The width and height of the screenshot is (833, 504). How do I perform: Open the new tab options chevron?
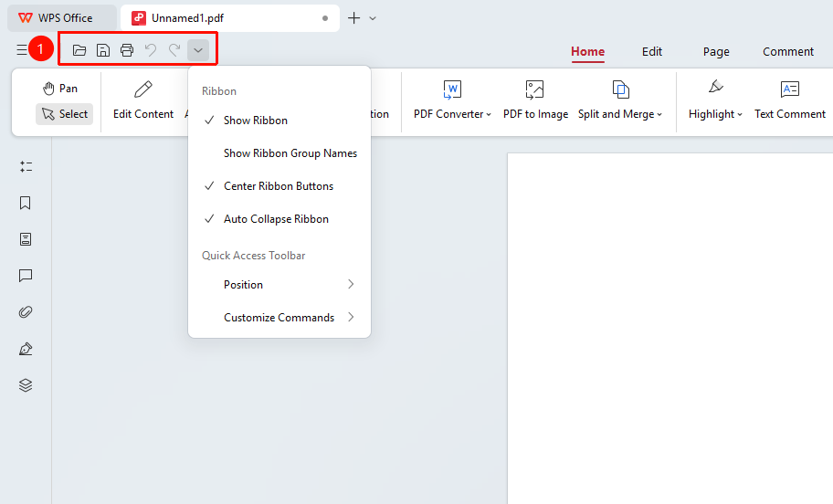[373, 18]
